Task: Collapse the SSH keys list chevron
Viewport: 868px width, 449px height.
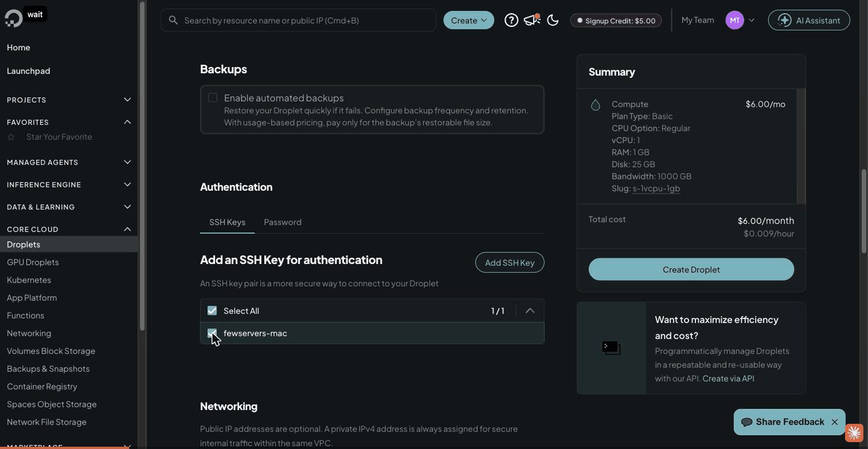Action: [x=530, y=310]
